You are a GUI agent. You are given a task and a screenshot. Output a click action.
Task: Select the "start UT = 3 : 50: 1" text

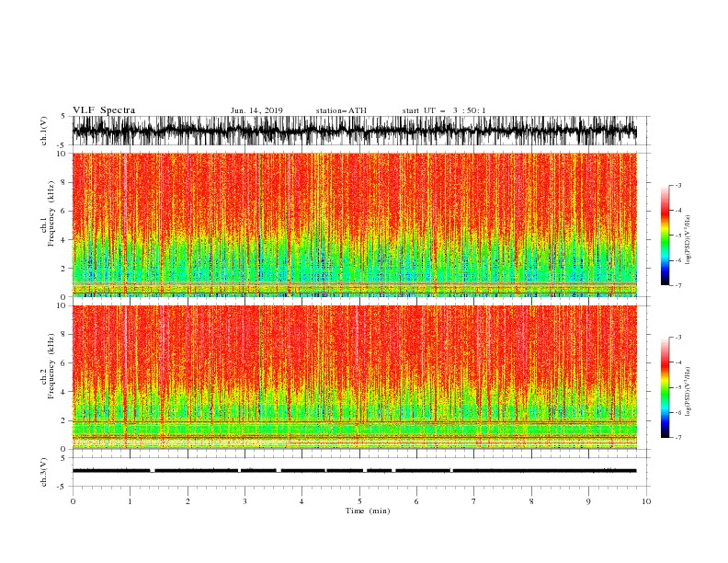(444, 110)
